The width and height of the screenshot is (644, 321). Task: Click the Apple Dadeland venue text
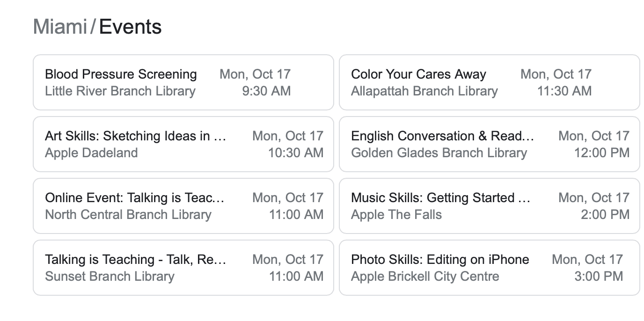pyautogui.click(x=91, y=153)
